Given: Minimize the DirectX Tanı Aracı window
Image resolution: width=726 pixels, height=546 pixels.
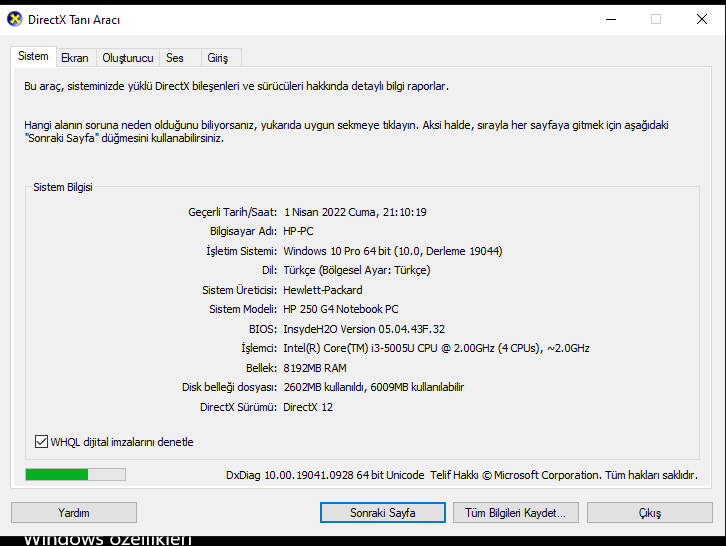Looking at the screenshot, I should (x=611, y=19).
